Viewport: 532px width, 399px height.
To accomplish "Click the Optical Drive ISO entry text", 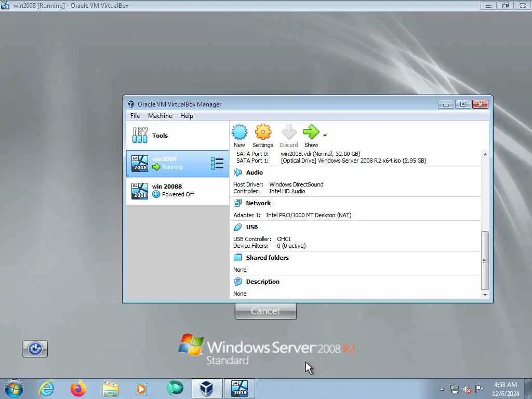I will click(353, 161).
